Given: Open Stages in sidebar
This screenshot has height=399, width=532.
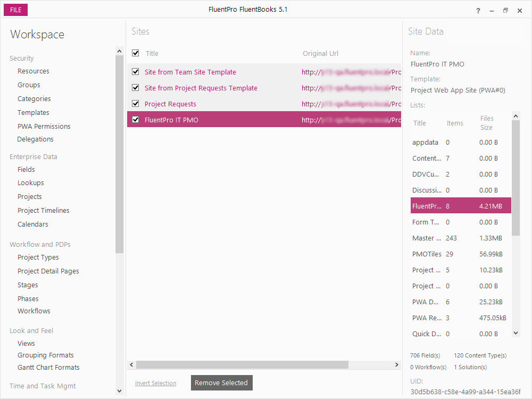Looking at the screenshot, I should (28, 285).
